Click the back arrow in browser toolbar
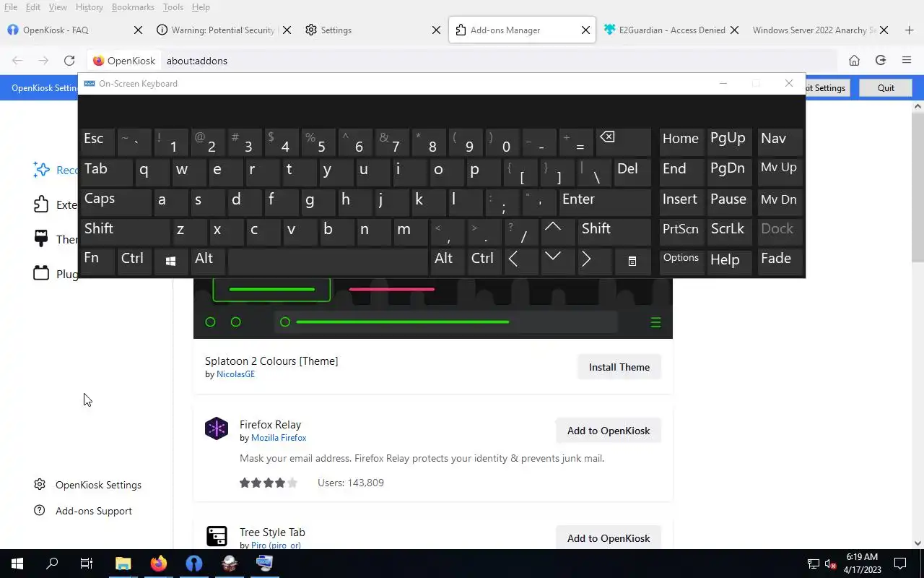924x578 pixels. point(17,61)
